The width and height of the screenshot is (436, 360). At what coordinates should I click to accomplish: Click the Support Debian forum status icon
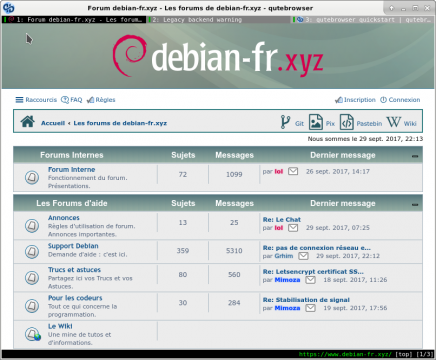pyautogui.click(x=32, y=251)
